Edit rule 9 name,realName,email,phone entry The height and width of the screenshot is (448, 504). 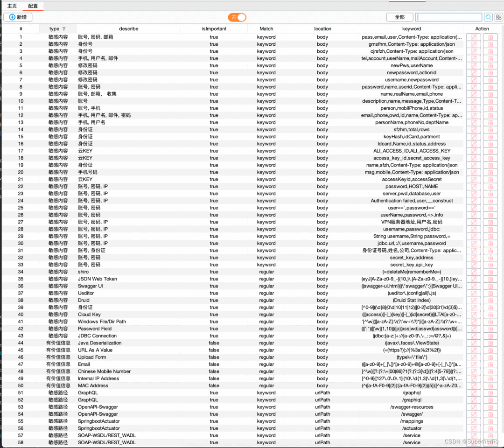(x=474, y=94)
